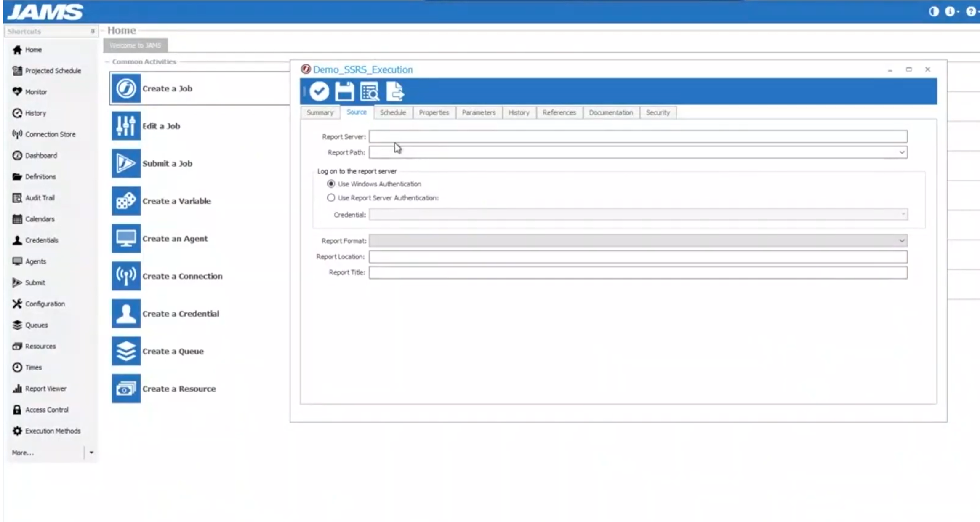The height and width of the screenshot is (522, 980).
Task: Expand the Report Path dropdown
Action: (901, 152)
